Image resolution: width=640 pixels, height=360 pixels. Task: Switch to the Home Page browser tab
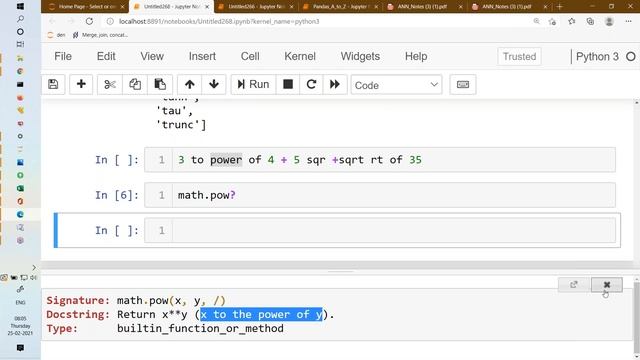coord(87,7)
